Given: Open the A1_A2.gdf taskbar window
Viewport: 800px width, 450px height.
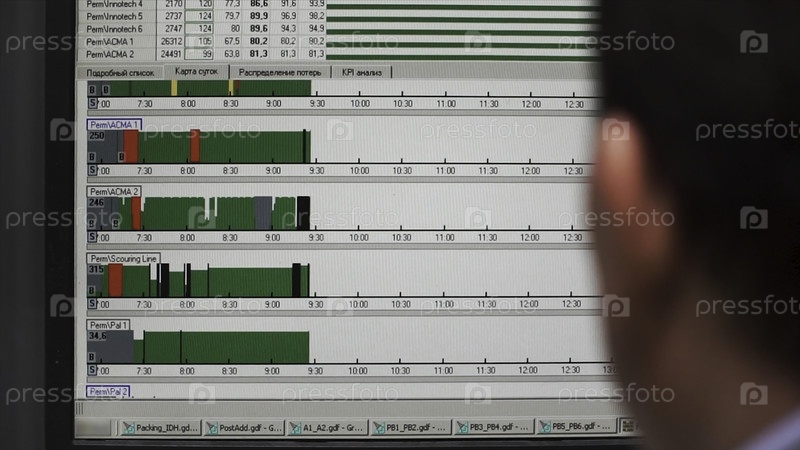Looking at the screenshot, I should tap(327, 427).
